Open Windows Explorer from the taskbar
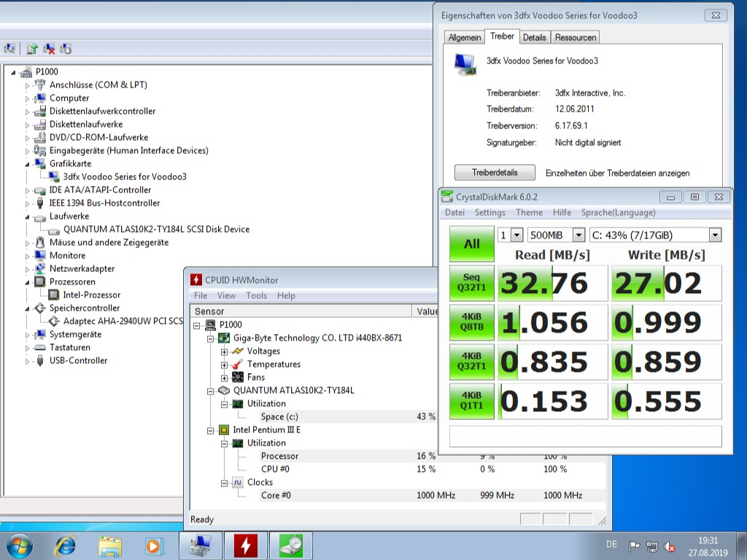The image size is (747, 560). [x=110, y=545]
